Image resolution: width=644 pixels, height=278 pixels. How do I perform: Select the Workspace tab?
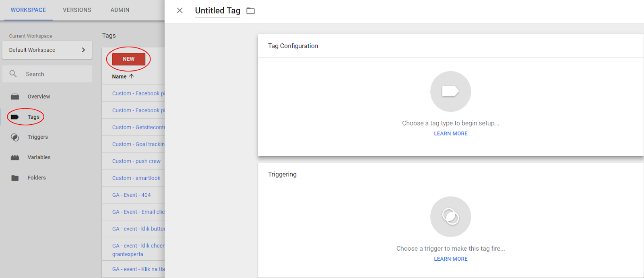pos(28,10)
